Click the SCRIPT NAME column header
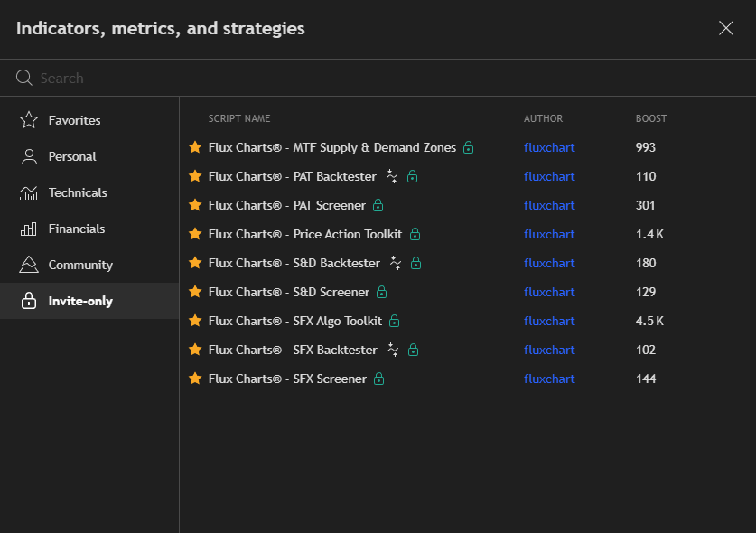Viewport: 756px width, 533px height. click(x=239, y=118)
